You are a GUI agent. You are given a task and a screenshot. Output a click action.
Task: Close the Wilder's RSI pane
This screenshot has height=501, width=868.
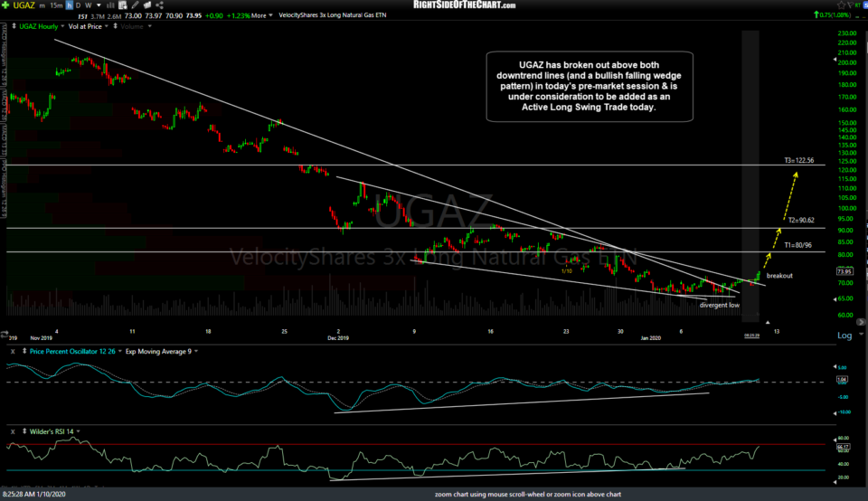point(11,431)
